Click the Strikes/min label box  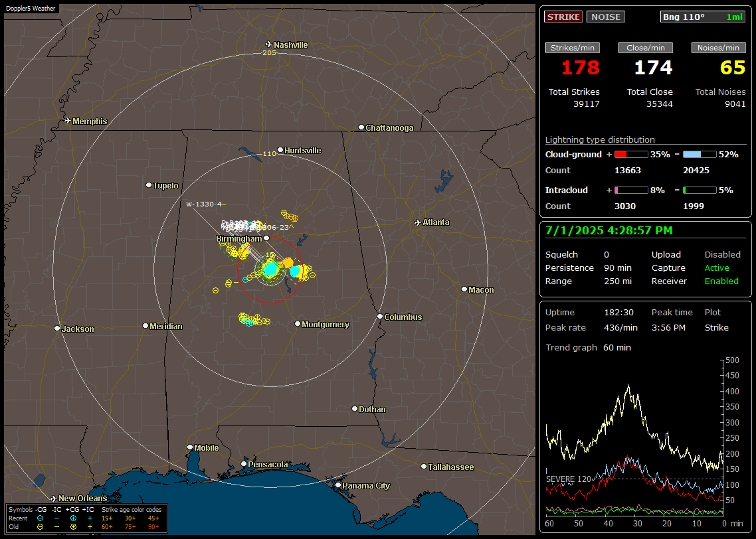[572, 48]
